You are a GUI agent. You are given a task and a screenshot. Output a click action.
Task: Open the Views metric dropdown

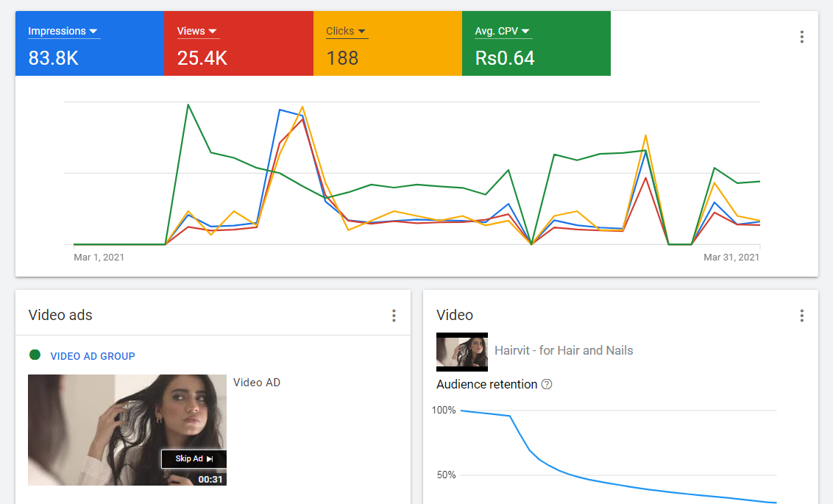pyautogui.click(x=198, y=32)
